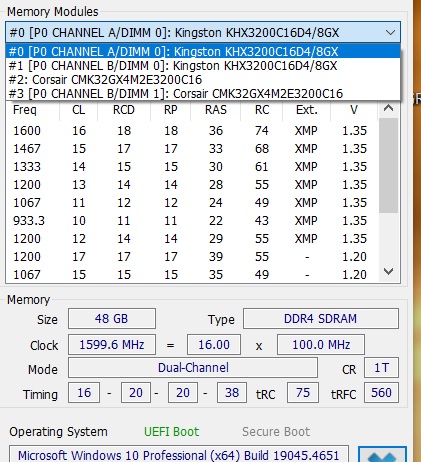Click the UEFI Boot indicator
Viewport: 421px width, 462px height.
coord(171,432)
